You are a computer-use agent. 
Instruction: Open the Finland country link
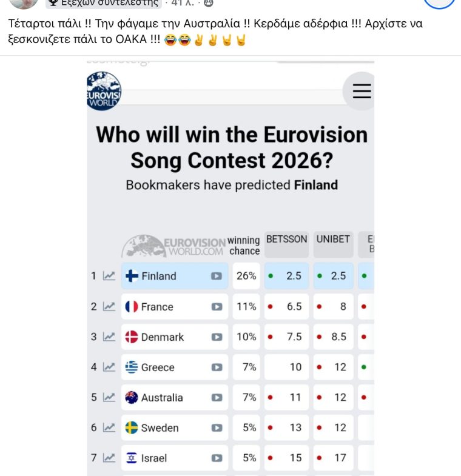tap(158, 276)
